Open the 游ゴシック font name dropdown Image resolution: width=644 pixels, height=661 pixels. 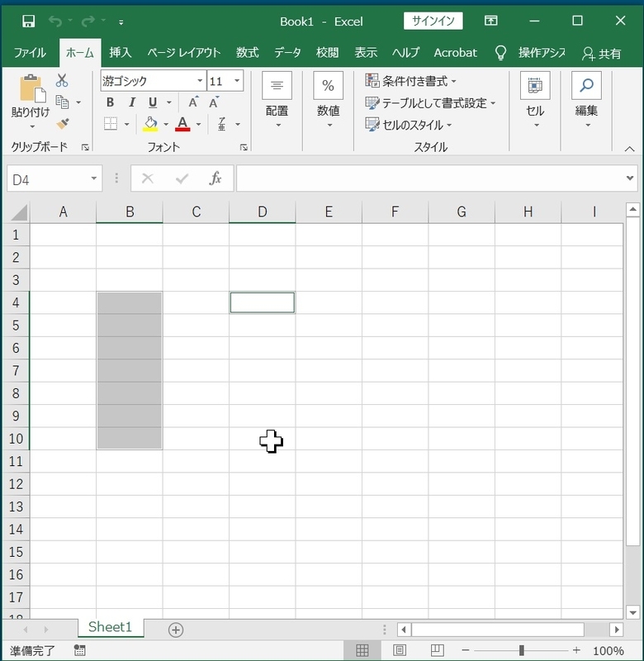(x=200, y=80)
